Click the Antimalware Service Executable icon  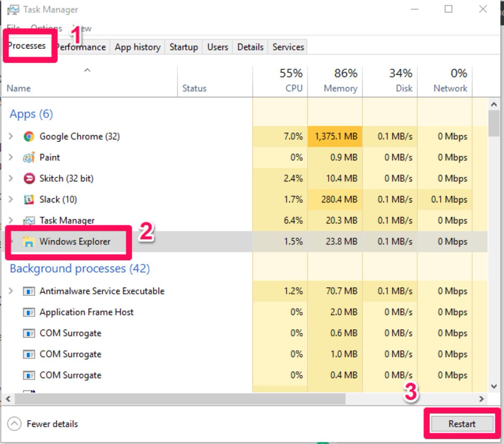[29, 291]
